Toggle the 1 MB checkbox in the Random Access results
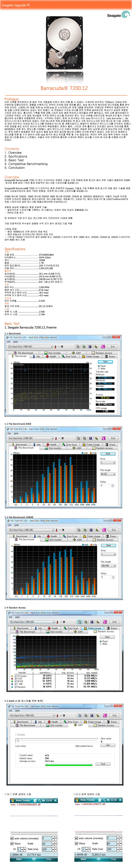Screen dimensions: 132x868 click(16, 684)
